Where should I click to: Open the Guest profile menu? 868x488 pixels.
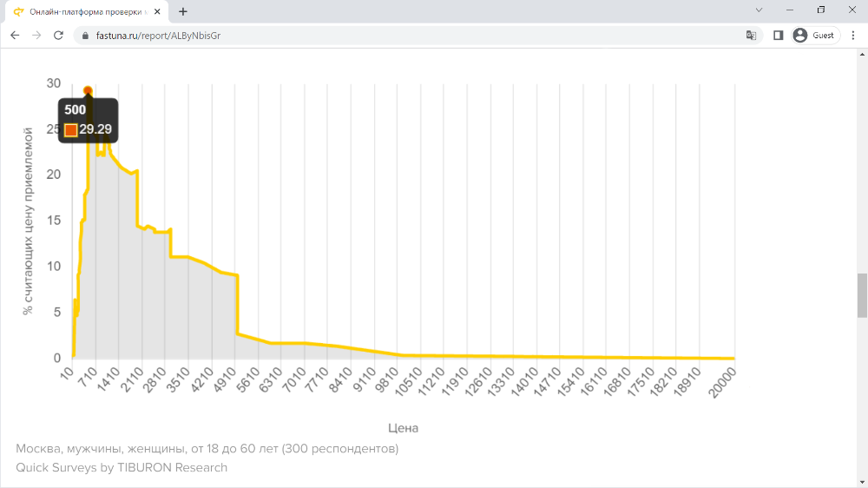coord(815,36)
